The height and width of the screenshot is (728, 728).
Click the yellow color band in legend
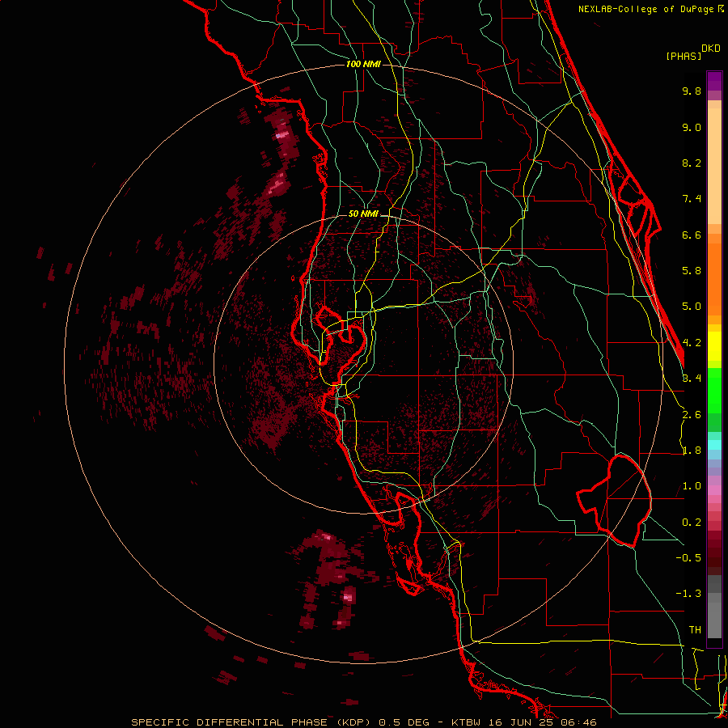(714, 346)
